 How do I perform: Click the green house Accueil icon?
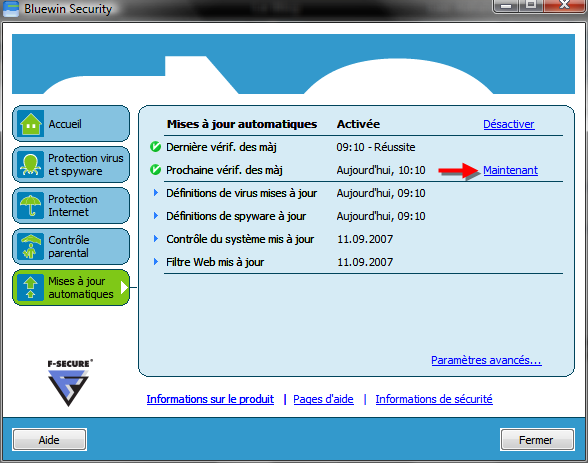click(x=31, y=123)
